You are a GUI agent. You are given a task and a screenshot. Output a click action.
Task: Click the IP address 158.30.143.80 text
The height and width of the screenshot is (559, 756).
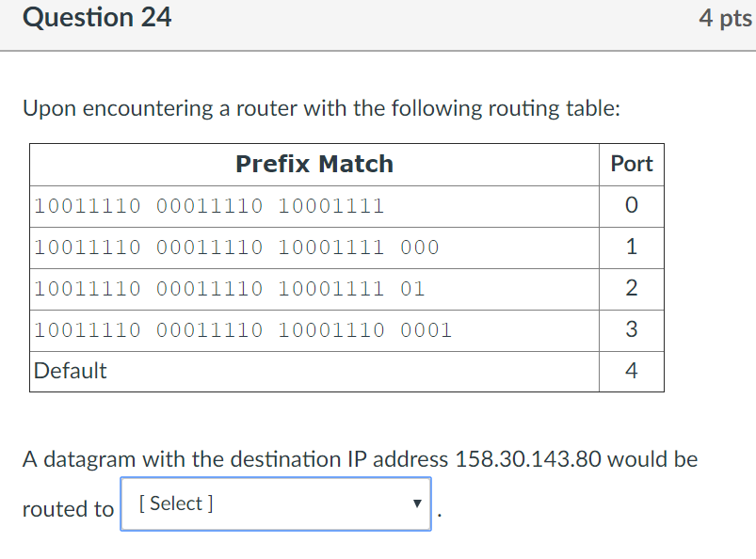click(x=528, y=459)
